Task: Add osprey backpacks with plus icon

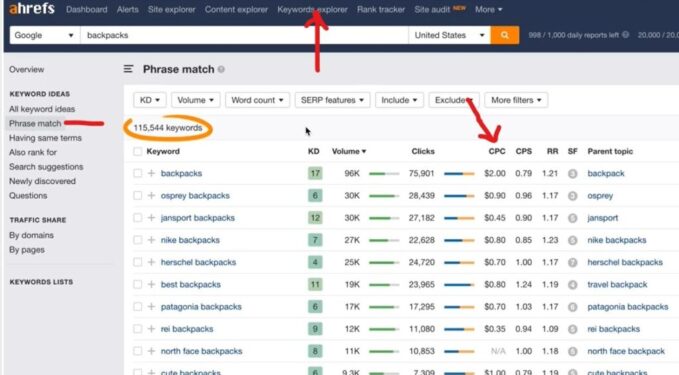Action: click(x=151, y=196)
